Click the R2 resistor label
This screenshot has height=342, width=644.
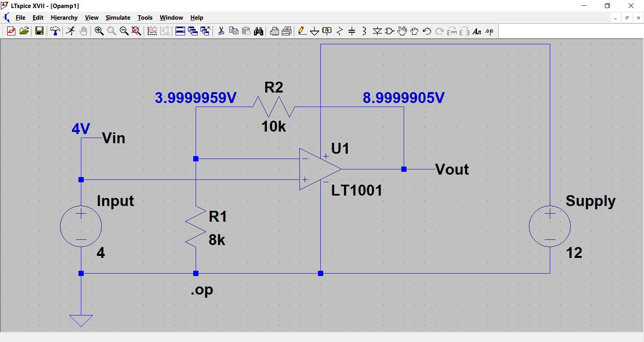coord(274,87)
